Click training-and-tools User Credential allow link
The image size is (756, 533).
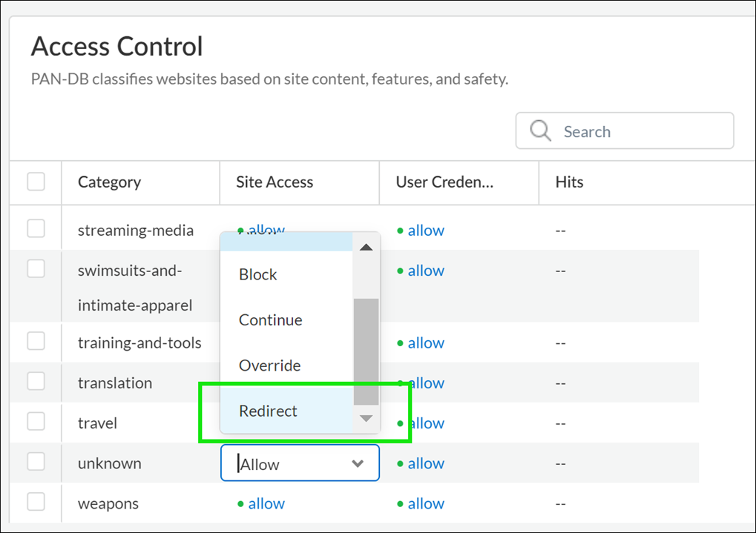426,343
